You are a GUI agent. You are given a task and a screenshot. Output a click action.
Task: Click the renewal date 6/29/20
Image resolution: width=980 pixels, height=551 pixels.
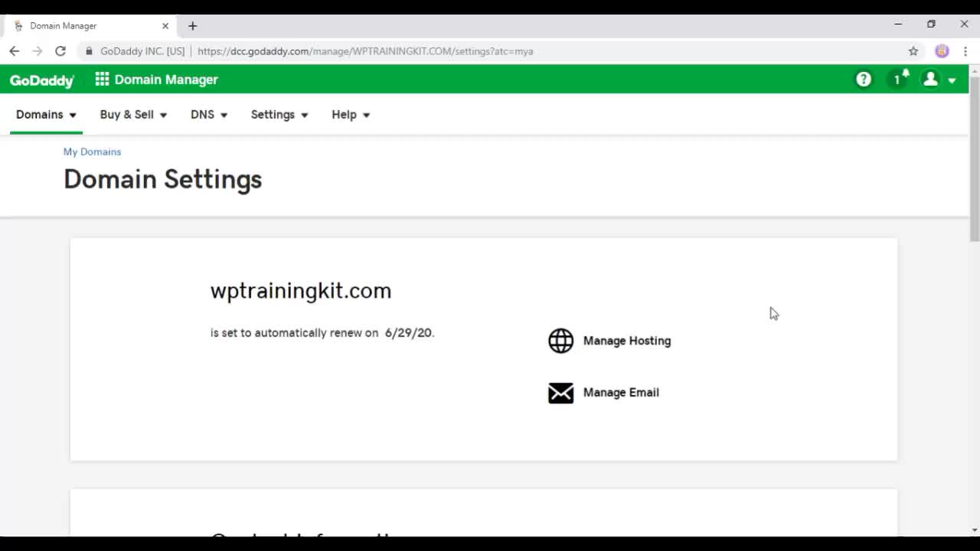(x=409, y=333)
